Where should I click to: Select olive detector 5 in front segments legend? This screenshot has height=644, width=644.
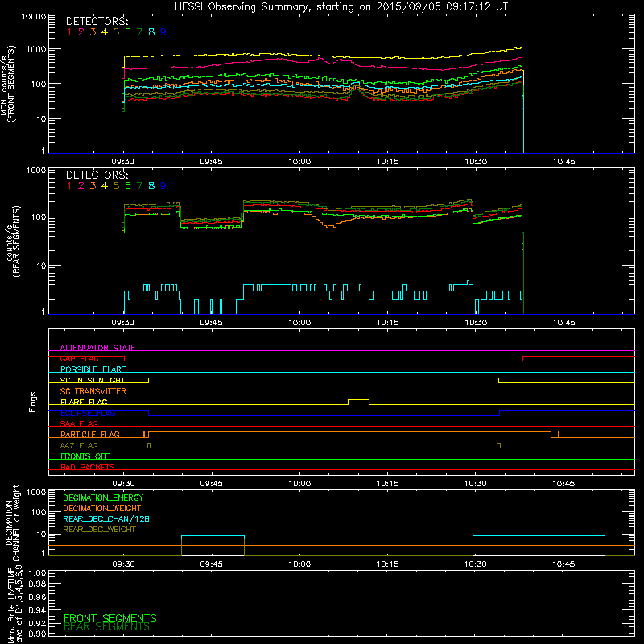116,32
